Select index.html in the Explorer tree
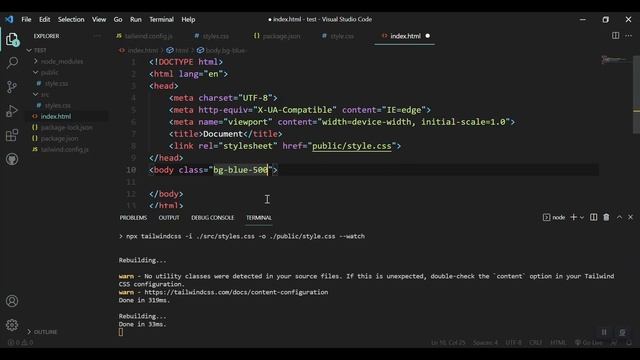The width and height of the screenshot is (640, 360). coord(56,116)
